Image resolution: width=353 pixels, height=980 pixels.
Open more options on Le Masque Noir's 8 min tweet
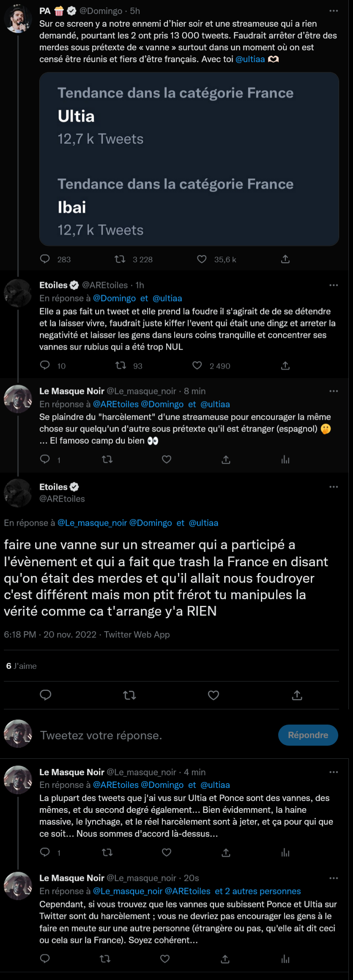pyautogui.click(x=334, y=391)
